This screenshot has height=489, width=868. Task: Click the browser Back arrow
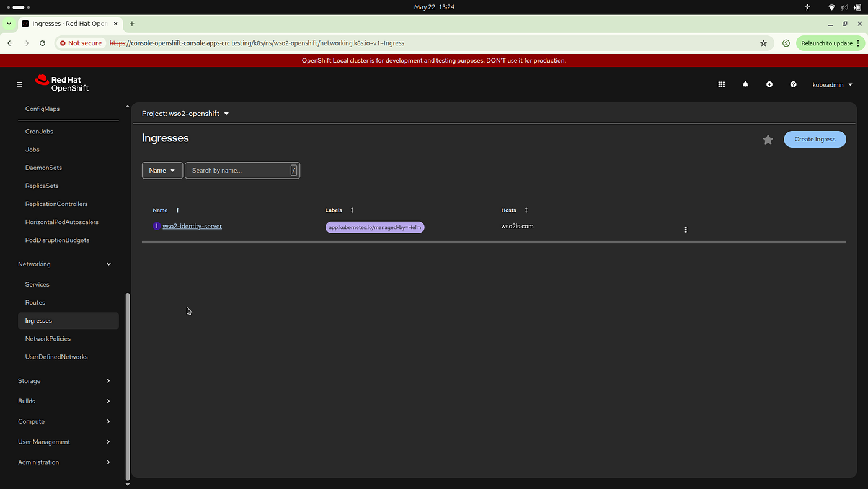[x=10, y=43]
